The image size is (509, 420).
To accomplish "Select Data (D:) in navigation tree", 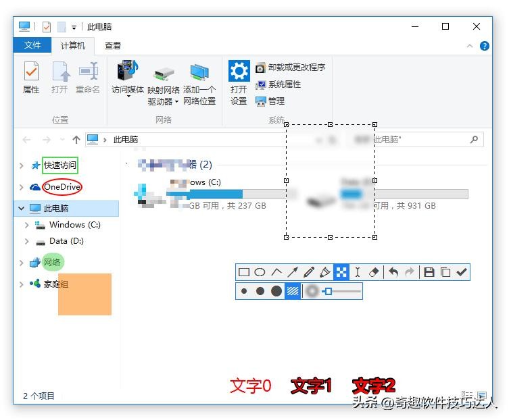I will pos(66,241).
